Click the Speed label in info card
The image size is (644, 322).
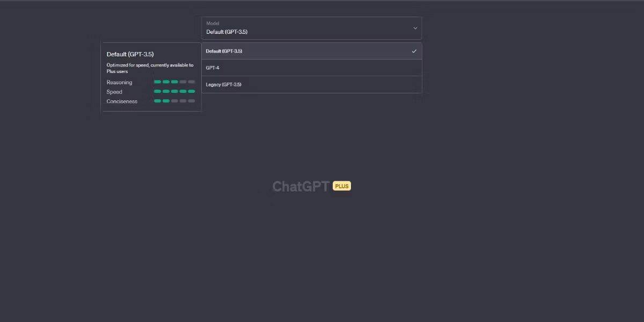pos(114,92)
